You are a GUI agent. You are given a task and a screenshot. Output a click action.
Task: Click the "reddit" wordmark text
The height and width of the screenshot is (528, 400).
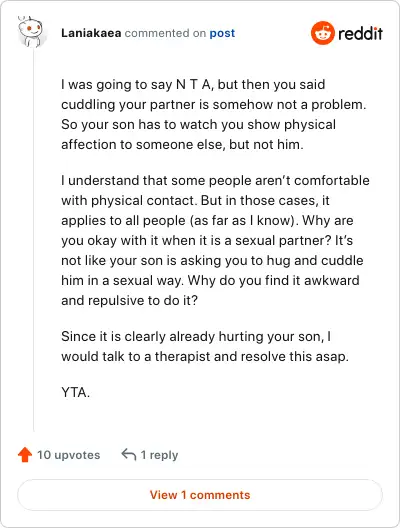click(x=360, y=33)
